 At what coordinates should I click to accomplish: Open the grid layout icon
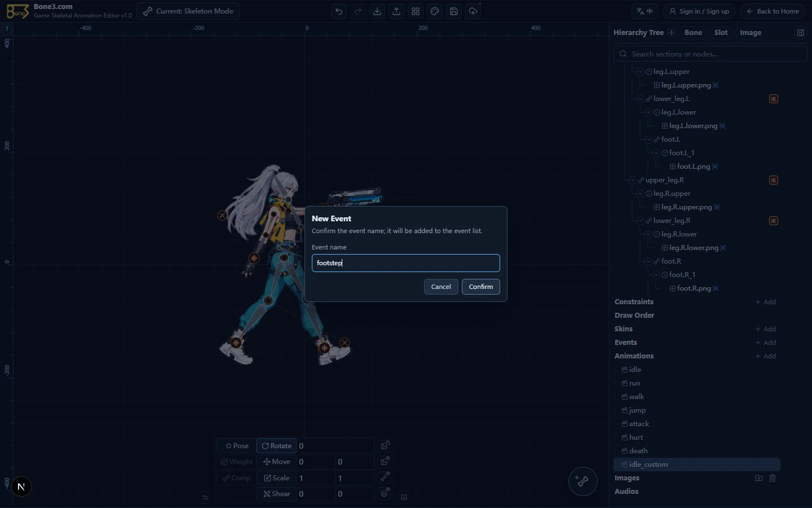416,11
